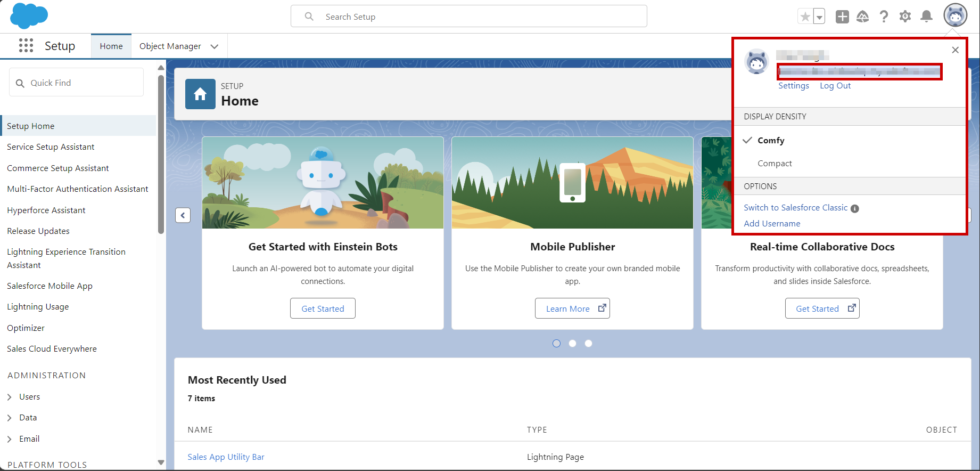Select the second carousel page dot
This screenshot has width=980, height=471.
tap(572, 344)
